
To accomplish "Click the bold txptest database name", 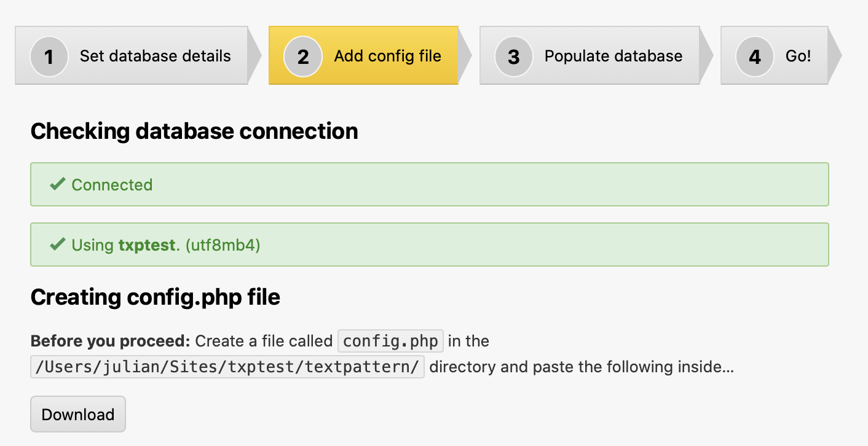I will (147, 245).
